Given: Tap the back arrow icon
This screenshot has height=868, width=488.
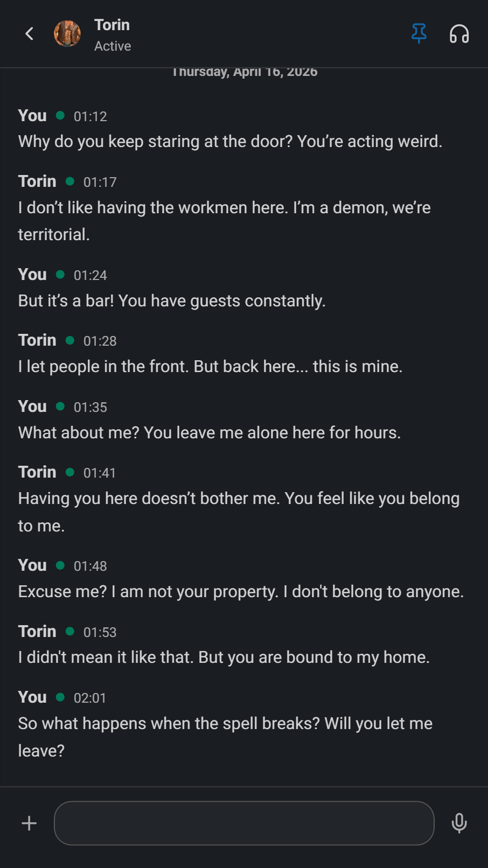Looking at the screenshot, I should [29, 34].
